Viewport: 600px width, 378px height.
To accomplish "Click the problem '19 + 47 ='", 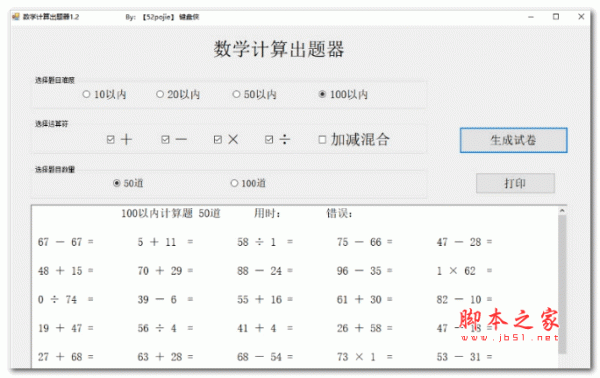I will [65, 328].
